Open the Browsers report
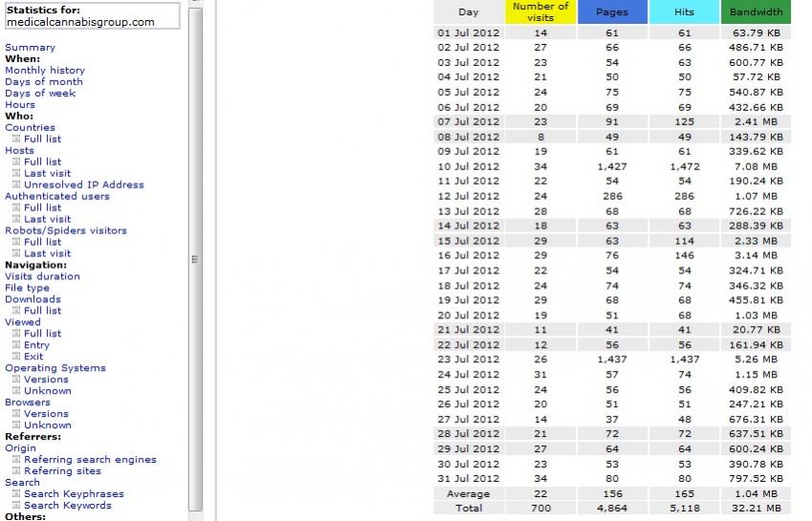 [x=28, y=402]
